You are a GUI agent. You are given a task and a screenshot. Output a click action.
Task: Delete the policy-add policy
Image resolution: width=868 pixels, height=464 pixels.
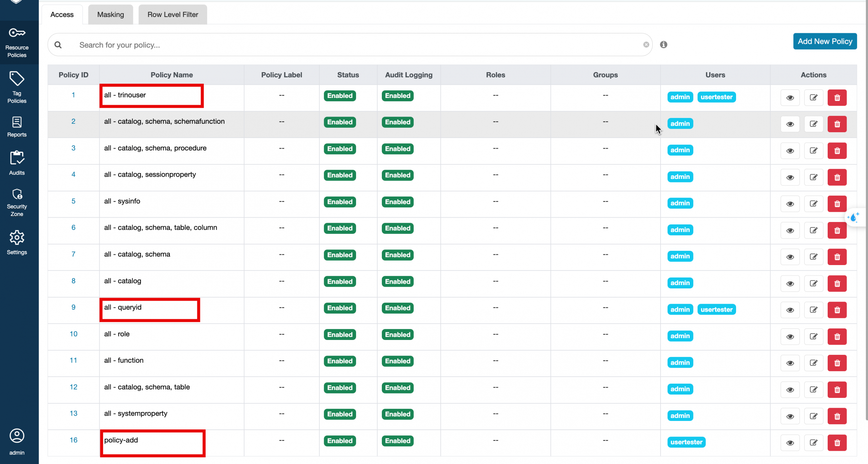[x=837, y=443]
